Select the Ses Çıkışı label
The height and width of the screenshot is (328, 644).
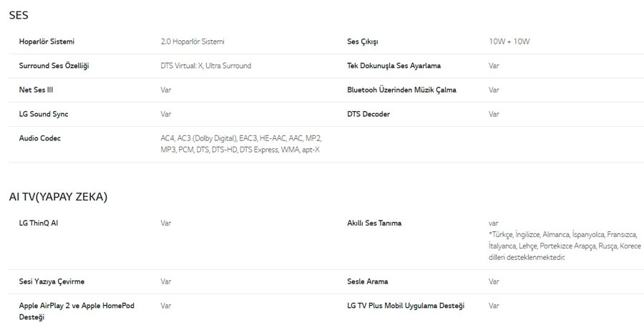click(x=363, y=42)
